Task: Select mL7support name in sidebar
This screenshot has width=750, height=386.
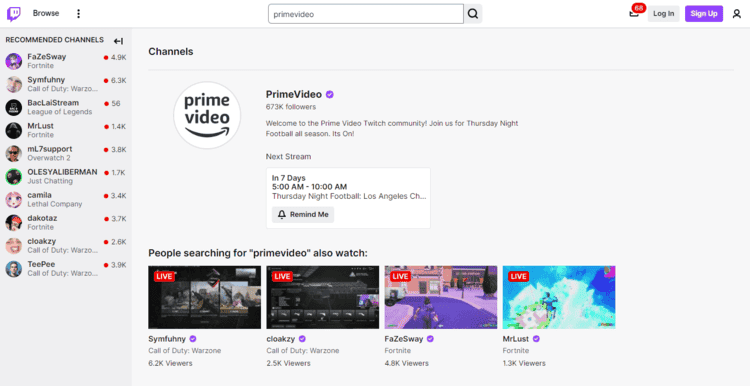Action: point(50,149)
